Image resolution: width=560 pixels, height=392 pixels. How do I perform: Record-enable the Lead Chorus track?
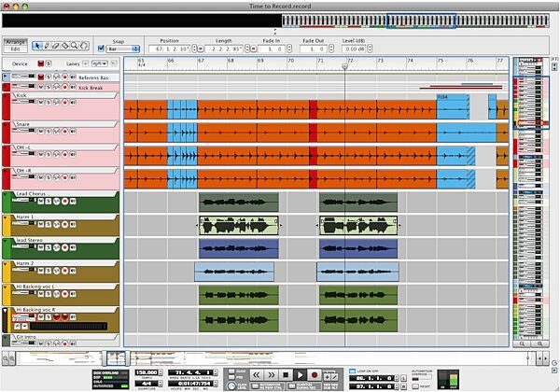pyautogui.click(x=65, y=202)
